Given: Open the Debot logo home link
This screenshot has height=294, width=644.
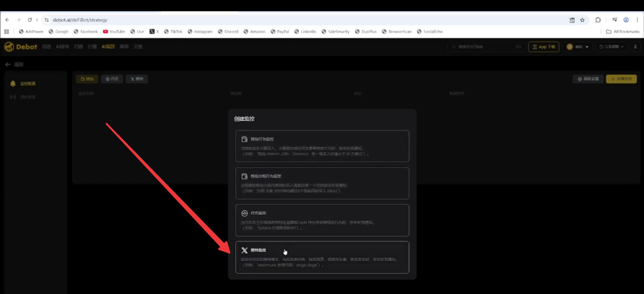Looking at the screenshot, I should 21,47.
